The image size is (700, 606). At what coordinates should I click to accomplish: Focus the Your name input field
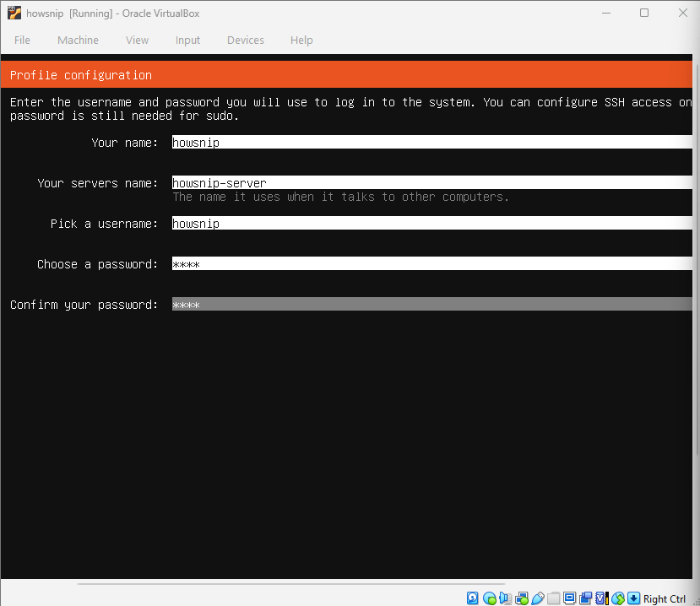[432, 143]
